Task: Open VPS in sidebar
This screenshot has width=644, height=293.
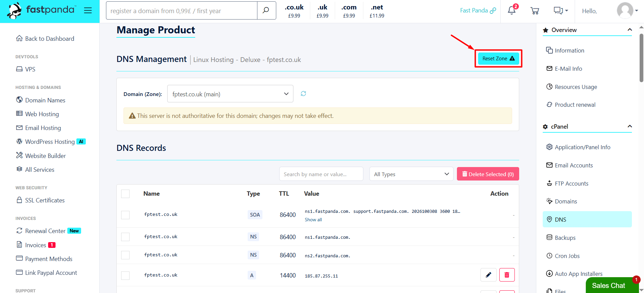Action: pos(26,69)
